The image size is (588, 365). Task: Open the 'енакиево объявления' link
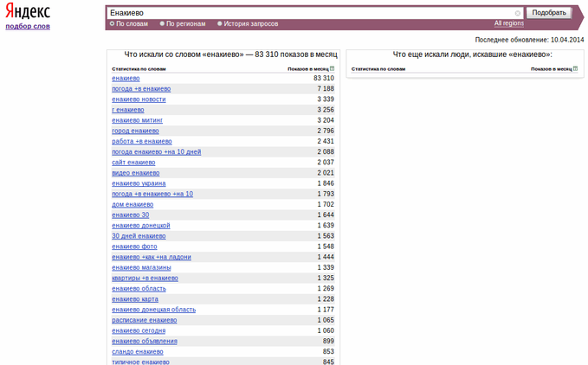click(145, 341)
